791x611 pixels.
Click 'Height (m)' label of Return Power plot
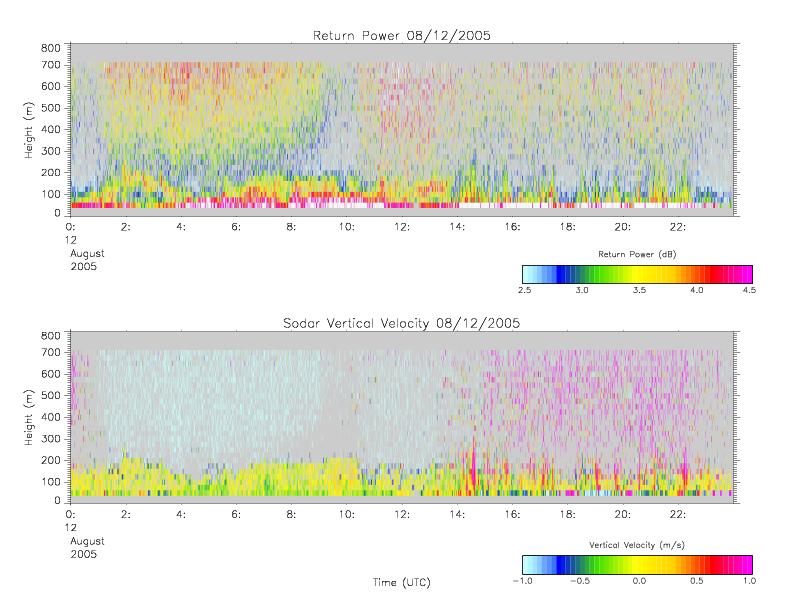pyautogui.click(x=28, y=130)
